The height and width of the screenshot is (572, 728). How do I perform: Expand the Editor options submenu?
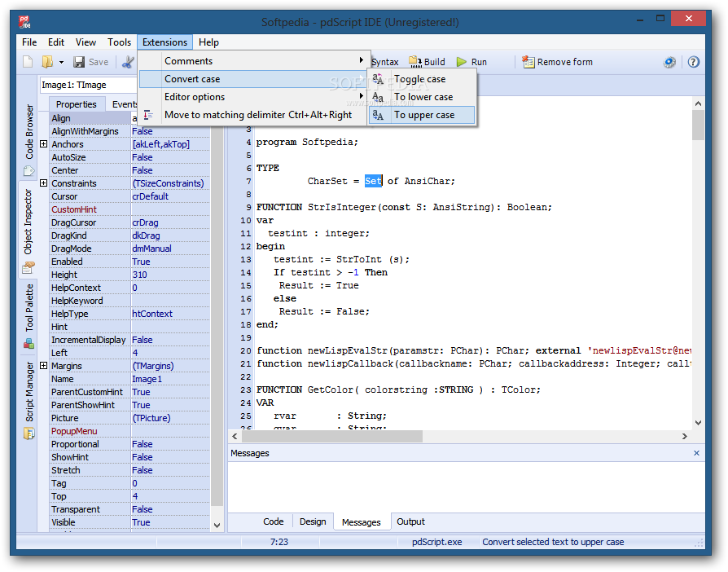coord(253,97)
